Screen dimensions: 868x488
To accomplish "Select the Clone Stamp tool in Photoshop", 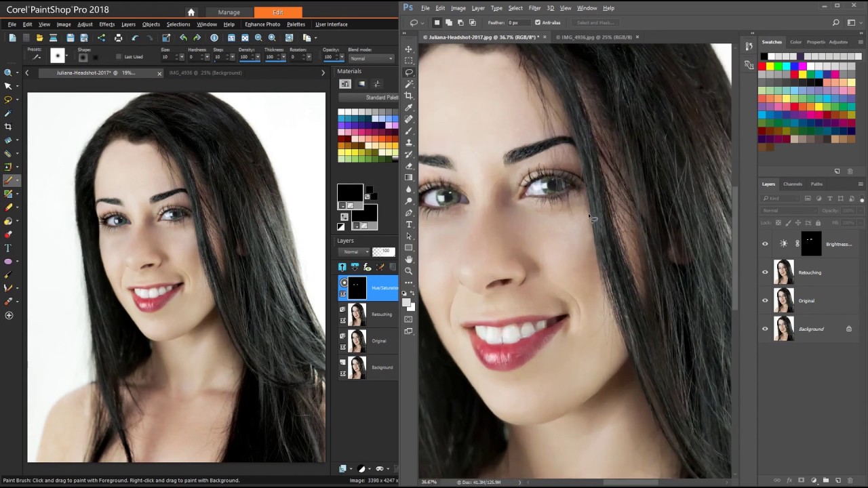I will tap(409, 142).
